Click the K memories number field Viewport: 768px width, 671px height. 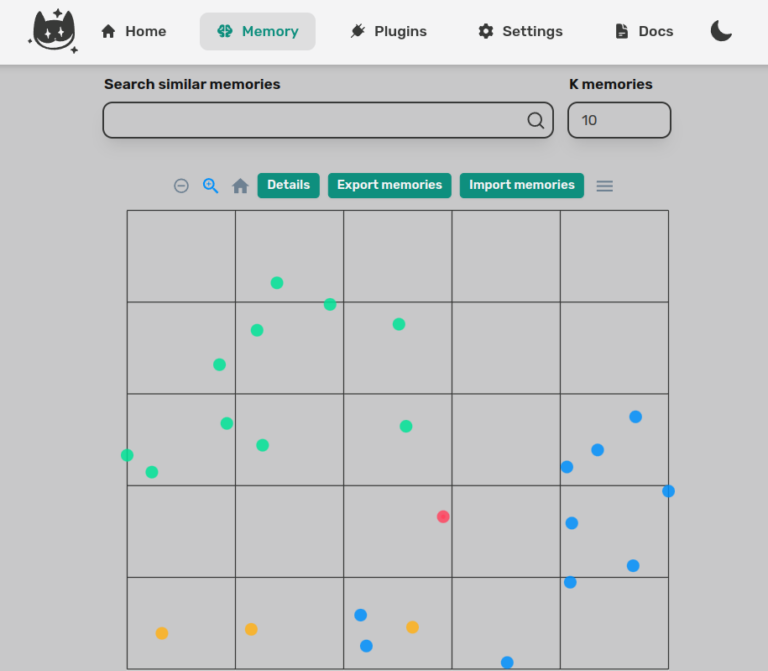click(x=619, y=120)
